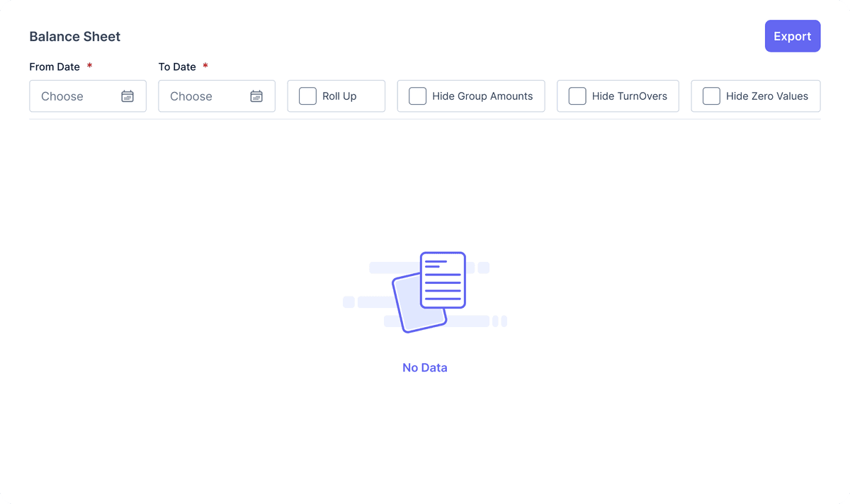Viewport: 850px width, 504px height.
Task: Open the From Date calendar icon
Action: pos(127,96)
